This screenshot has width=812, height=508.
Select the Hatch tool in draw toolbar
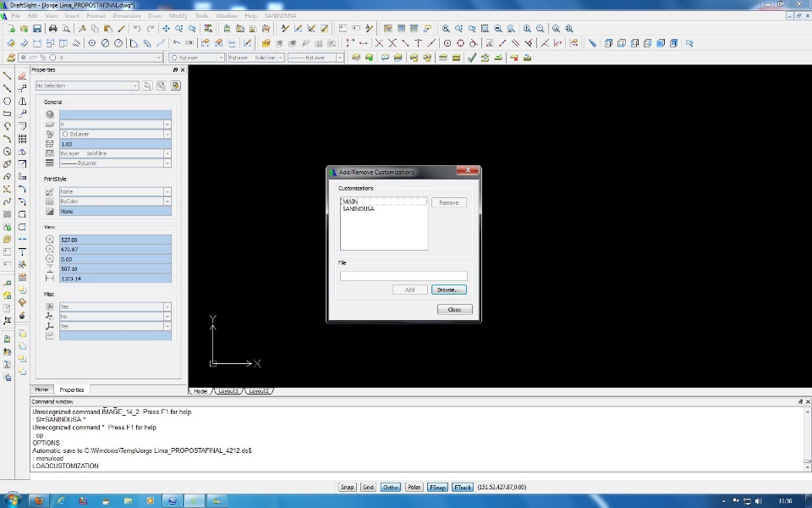point(8,214)
